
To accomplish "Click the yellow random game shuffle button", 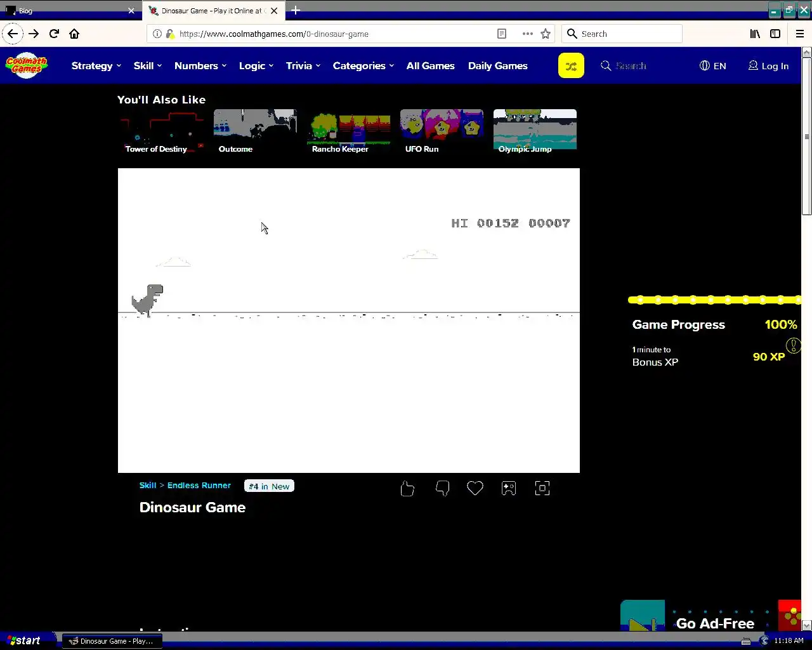I will [571, 65].
